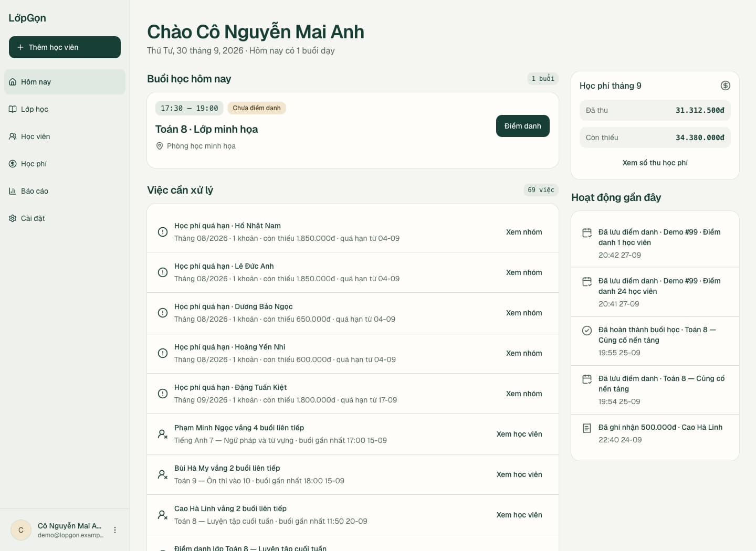
Task: Open the Xem sổ thu học phí link
Action: [655, 163]
